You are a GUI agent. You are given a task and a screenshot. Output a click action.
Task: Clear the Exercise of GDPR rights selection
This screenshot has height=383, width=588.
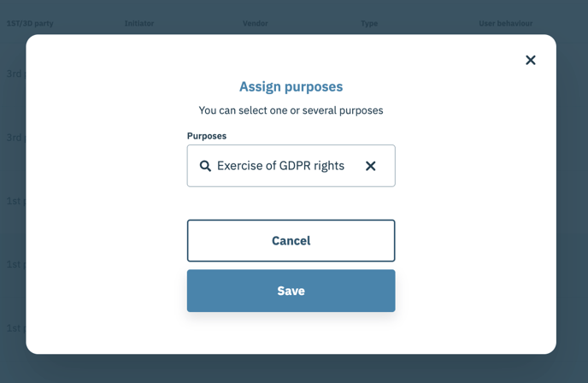tap(371, 166)
